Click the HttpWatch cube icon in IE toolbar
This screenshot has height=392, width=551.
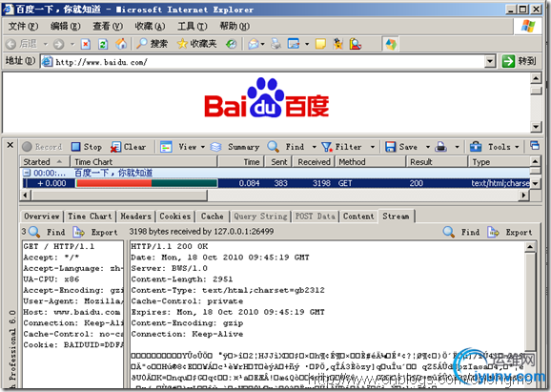click(x=391, y=44)
